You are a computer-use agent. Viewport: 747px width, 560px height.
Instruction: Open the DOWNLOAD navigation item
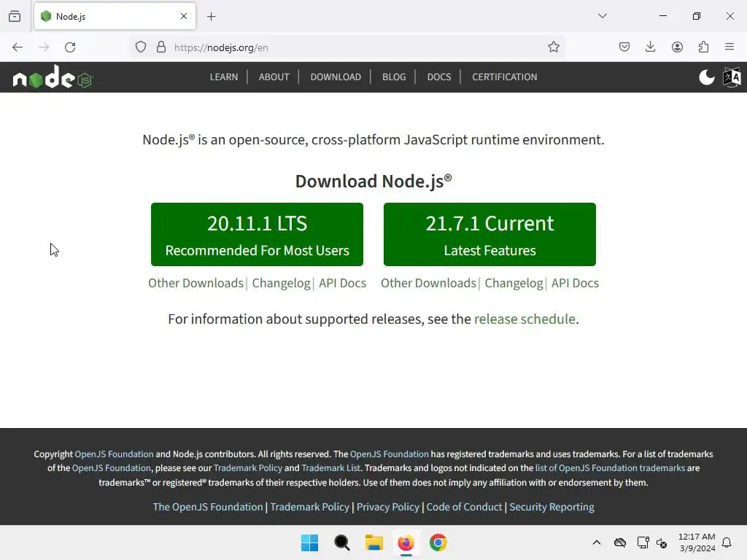click(336, 77)
